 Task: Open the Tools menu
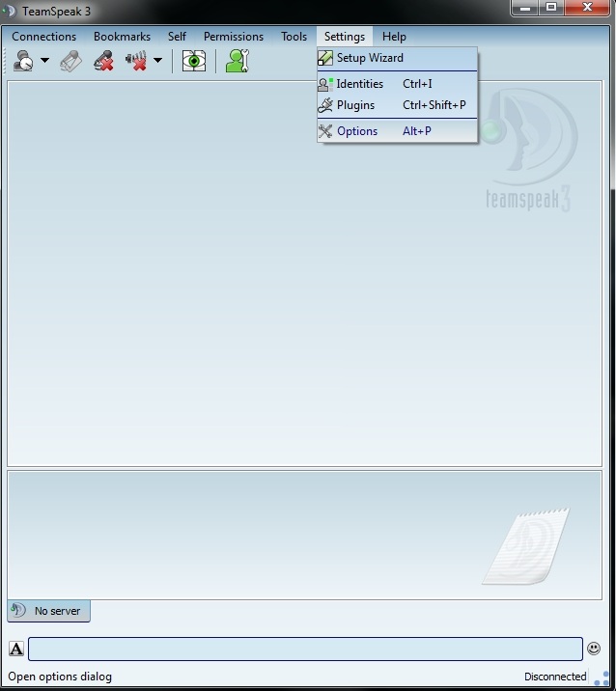[294, 37]
